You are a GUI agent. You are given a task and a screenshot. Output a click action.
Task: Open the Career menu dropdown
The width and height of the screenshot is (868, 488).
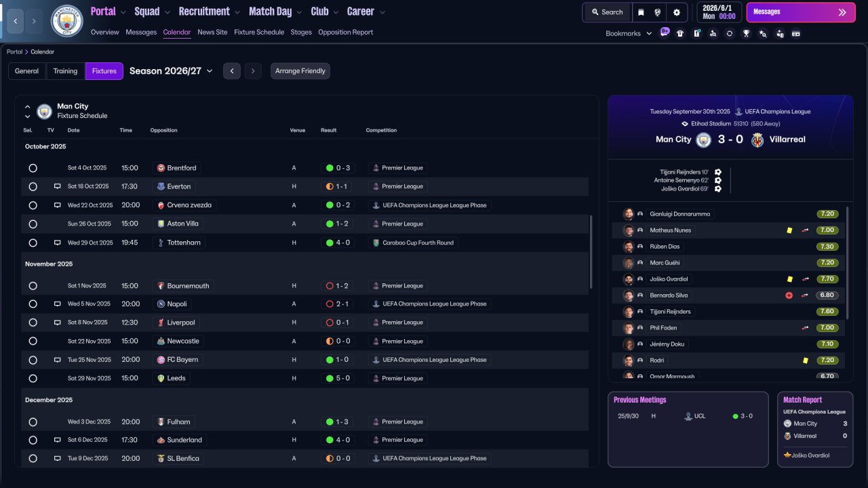[x=366, y=12]
